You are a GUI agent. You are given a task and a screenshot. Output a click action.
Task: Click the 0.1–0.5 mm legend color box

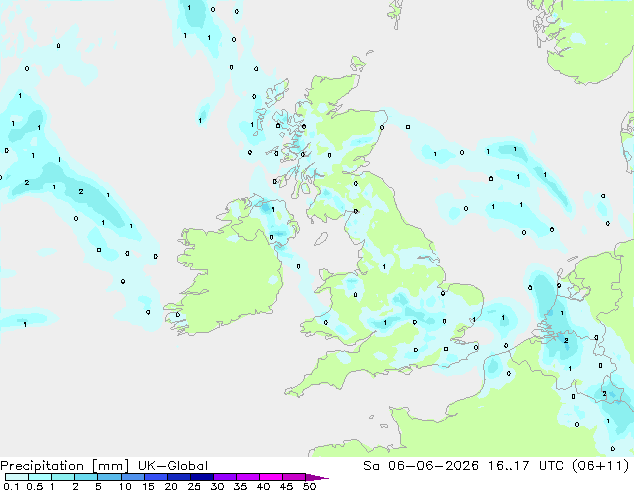pos(17,477)
